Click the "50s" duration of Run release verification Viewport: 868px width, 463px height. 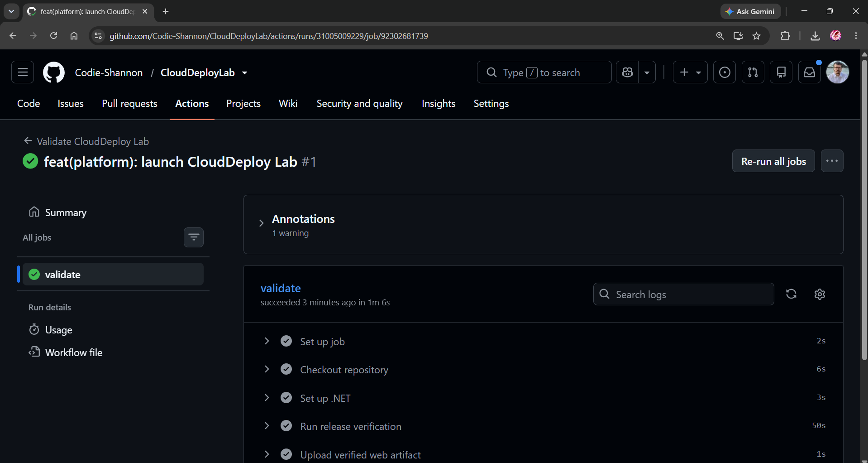(x=819, y=425)
